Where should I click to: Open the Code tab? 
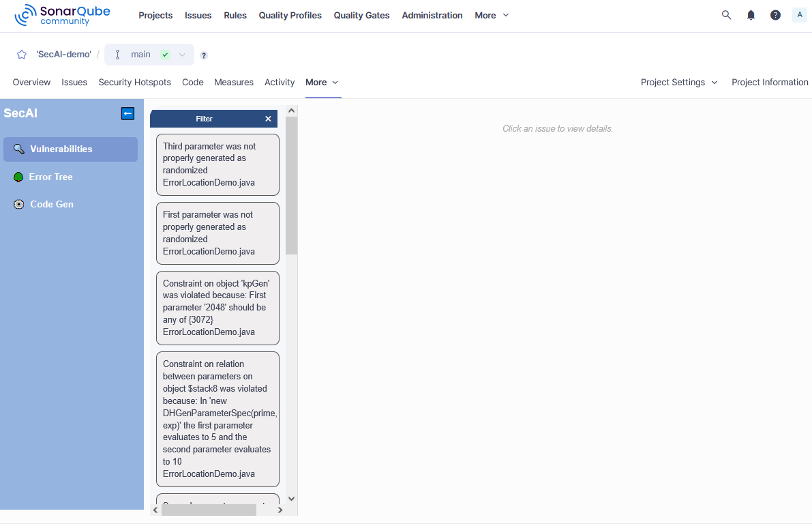pyautogui.click(x=193, y=83)
